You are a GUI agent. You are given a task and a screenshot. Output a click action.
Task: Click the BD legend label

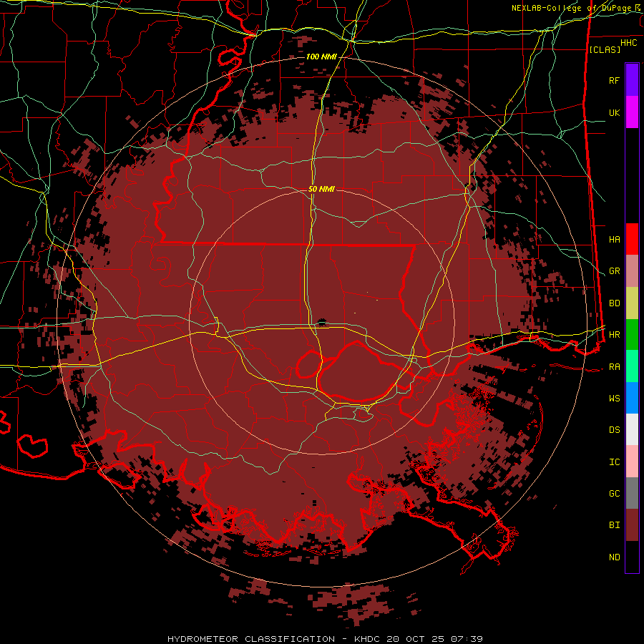tap(615, 303)
